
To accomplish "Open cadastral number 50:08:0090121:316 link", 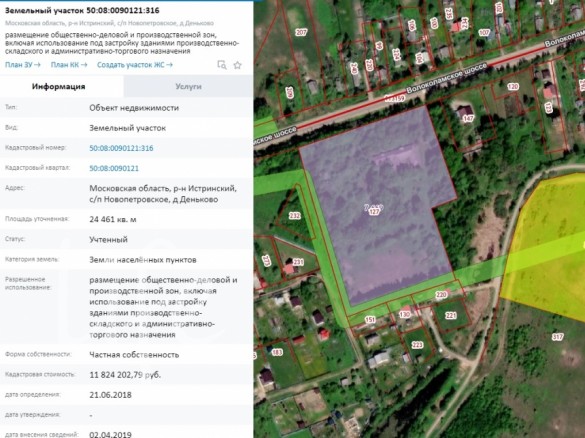I will coord(121,148).
